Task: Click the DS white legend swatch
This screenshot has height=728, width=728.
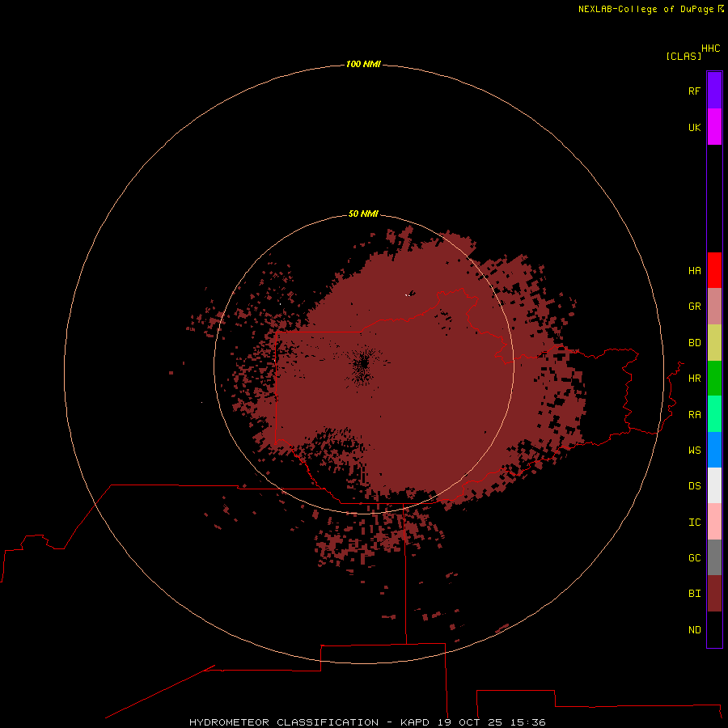Action: click(x=714, y=485)
